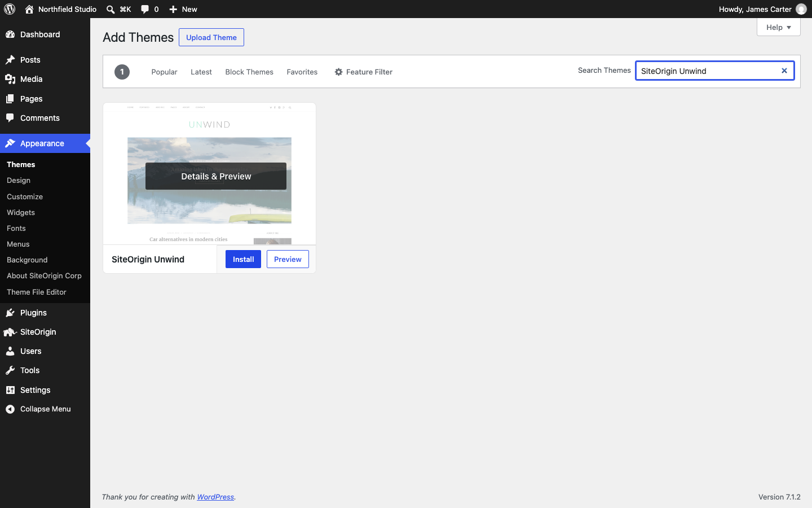Open the Dashboard gauge icon
The image size is (812, 508).
[10, 34]
